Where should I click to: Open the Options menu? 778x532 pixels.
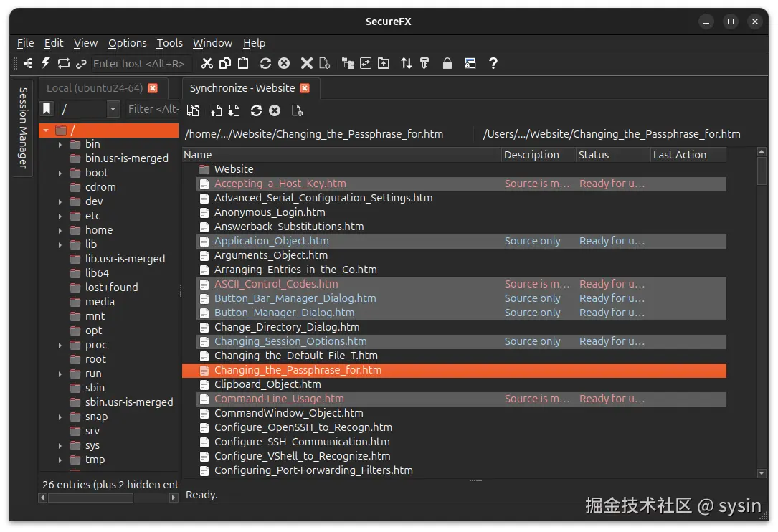(127, 43)
